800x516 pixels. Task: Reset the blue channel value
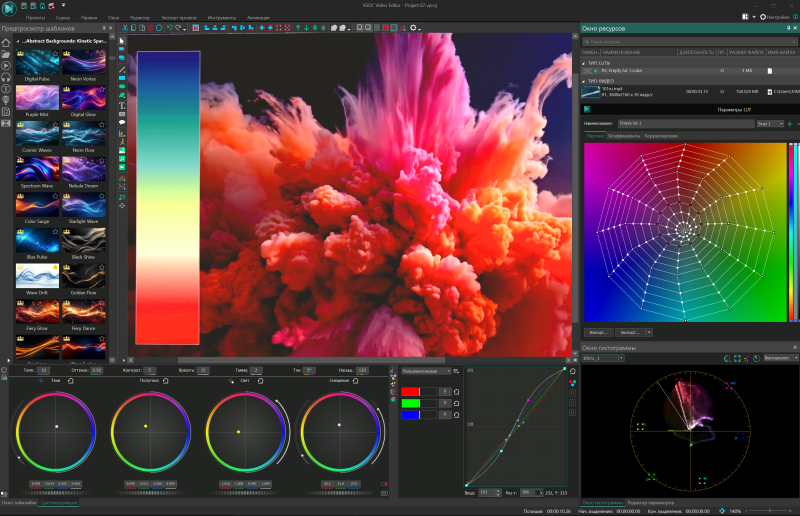(456, 415)
